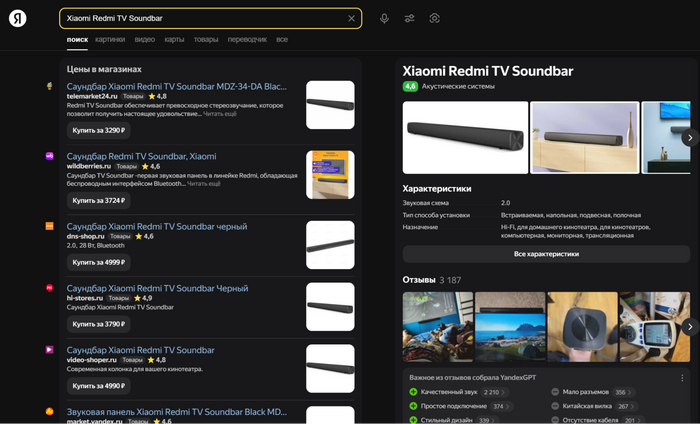Click the Yandex logo icon

[x=18, y=19]
